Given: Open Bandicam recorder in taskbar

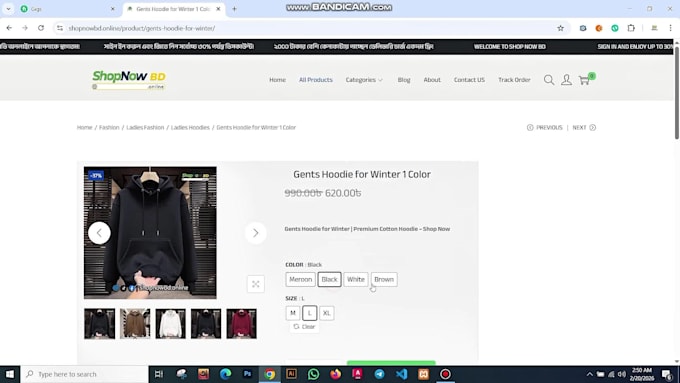Looking at the screenshot, I should tap(445, 374).
